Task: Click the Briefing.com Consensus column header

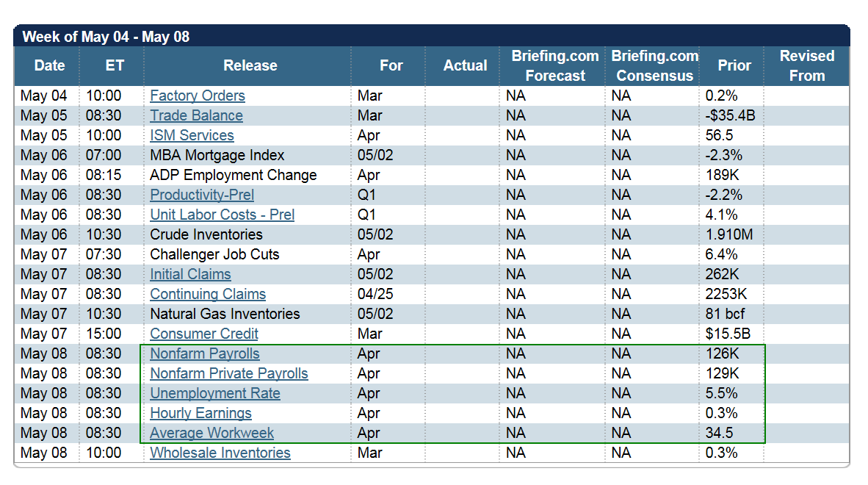Action: pos(655,66)
